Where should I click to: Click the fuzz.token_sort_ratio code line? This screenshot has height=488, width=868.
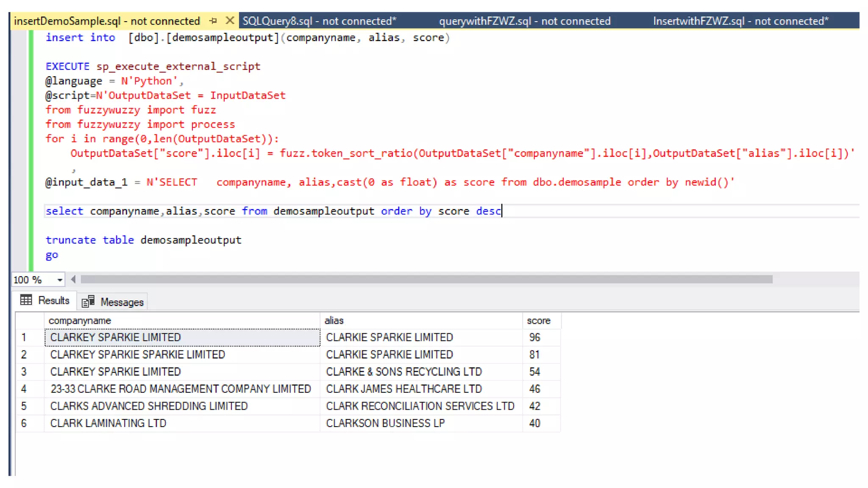pos(463,153)
